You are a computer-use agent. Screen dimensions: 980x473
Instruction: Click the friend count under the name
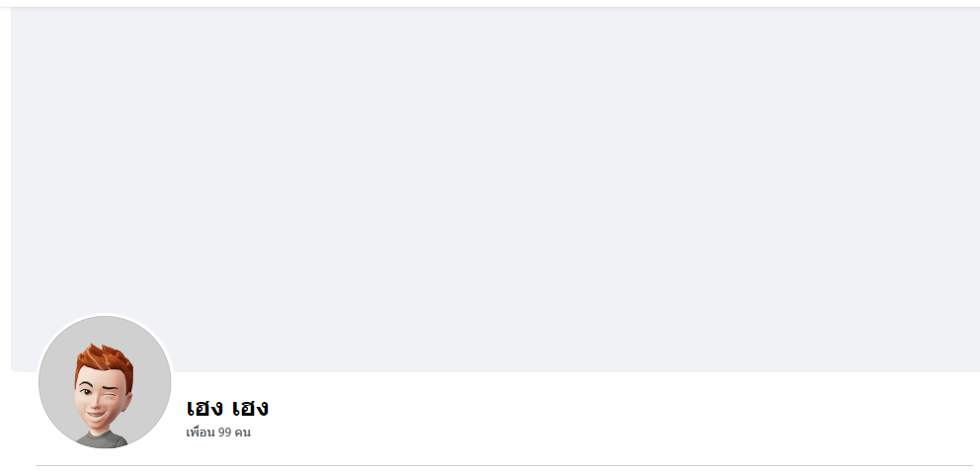(x=218, y=433)
